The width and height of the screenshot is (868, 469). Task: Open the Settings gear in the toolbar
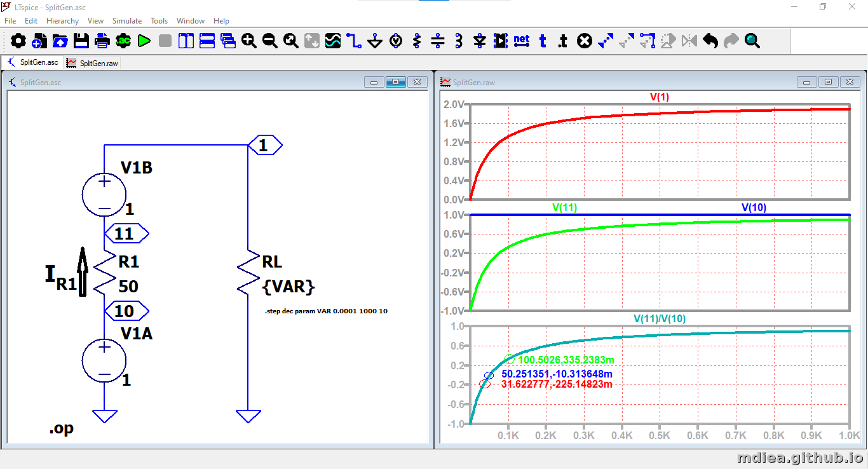(x=18, y=41)
